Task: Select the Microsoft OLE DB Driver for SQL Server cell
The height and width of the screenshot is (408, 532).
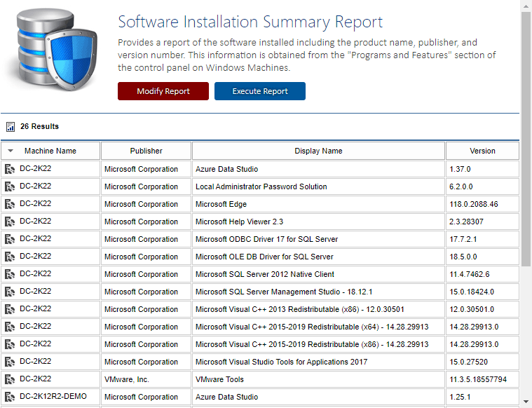Action: point(318,257)
